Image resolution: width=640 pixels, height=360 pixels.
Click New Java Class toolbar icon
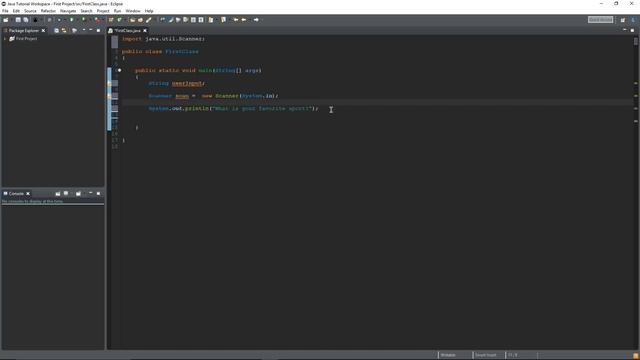point(119,20)
